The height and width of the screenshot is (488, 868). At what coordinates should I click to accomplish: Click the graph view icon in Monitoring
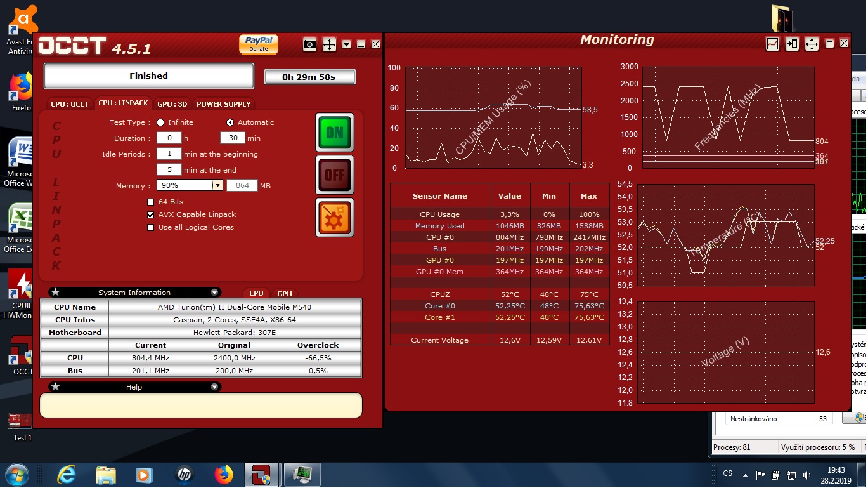pyautogui.click(x=773, y=44)
